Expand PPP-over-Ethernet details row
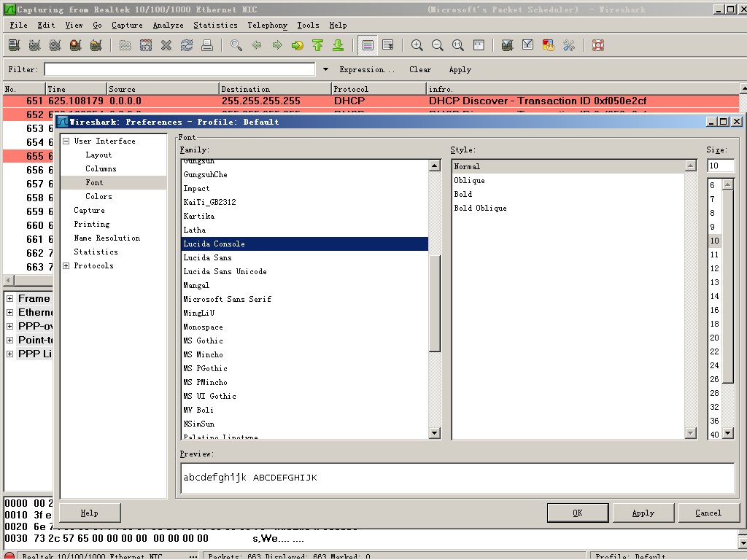This screenshot has width=747, height=560. (x=9, y=326)
